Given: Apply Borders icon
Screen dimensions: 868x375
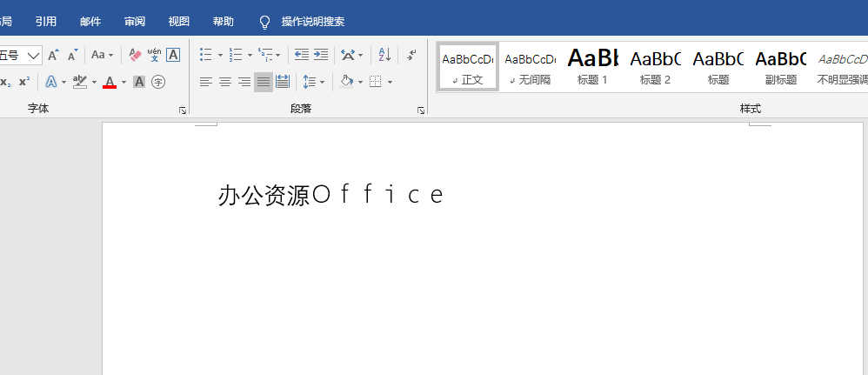Looking at the screenshot, I should pyautogui.click(x=376, y=82).
